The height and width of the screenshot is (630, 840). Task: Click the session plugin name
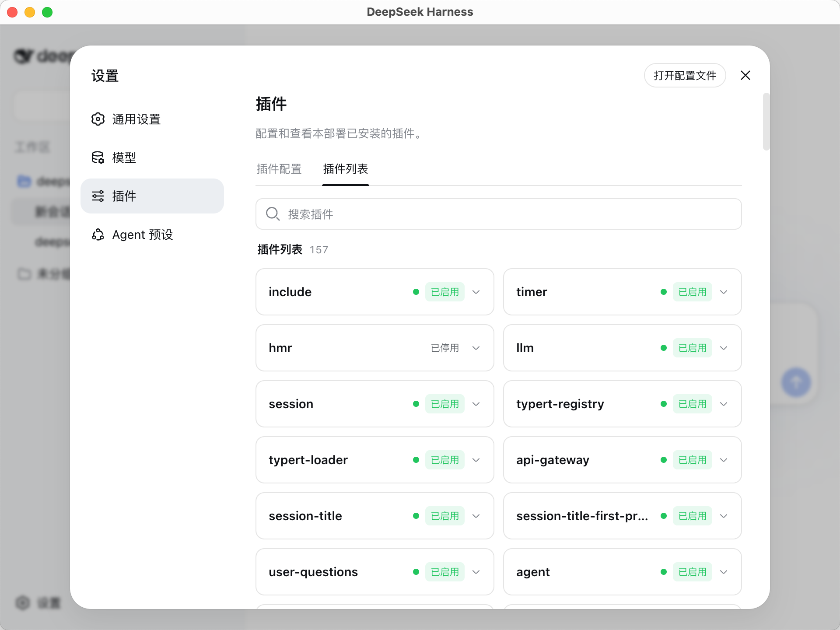coord(291,404)
